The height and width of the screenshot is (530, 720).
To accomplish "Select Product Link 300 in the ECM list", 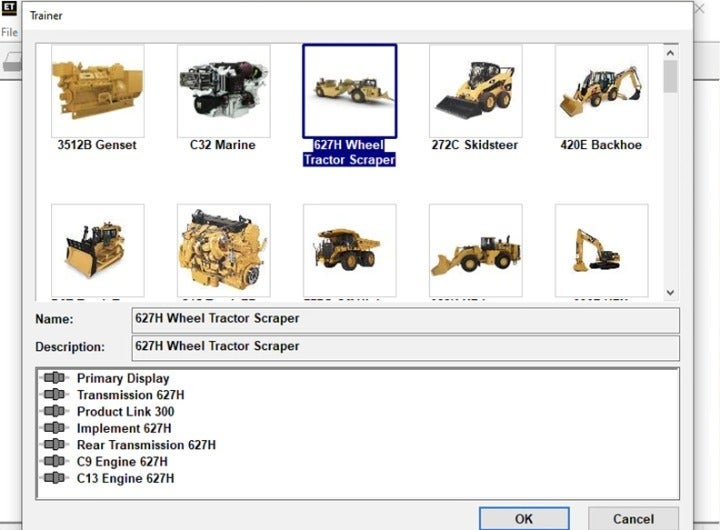I will [x=125, y=412].
